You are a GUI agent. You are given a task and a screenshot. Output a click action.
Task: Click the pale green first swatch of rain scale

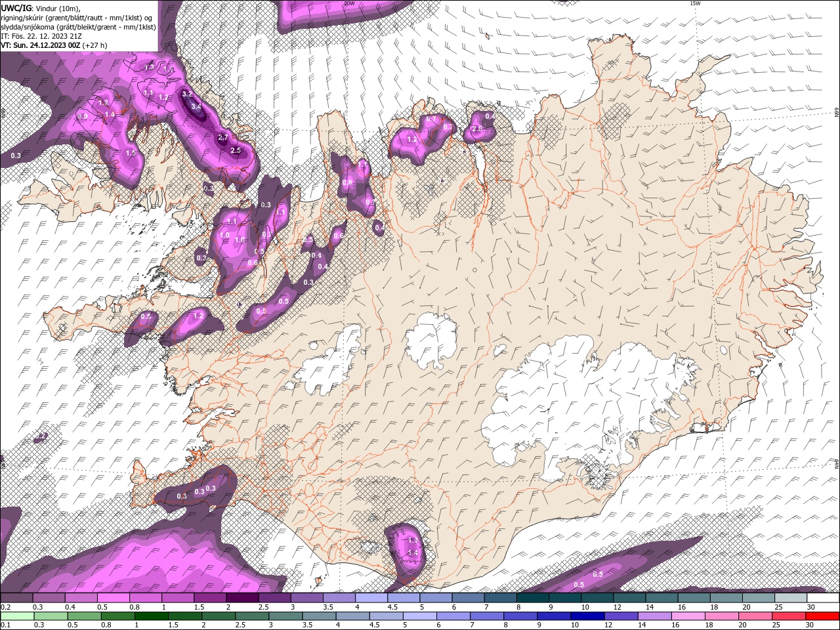point(17,616)
